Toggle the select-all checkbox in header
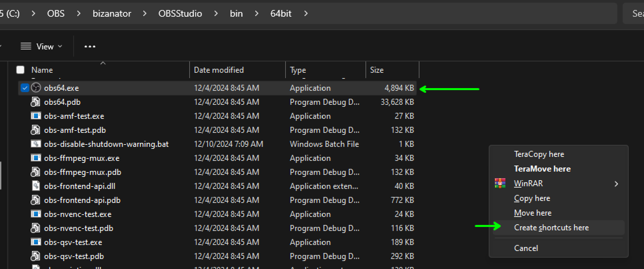Image resolution: width=644 pixels, height=269 pixels. 21,70
